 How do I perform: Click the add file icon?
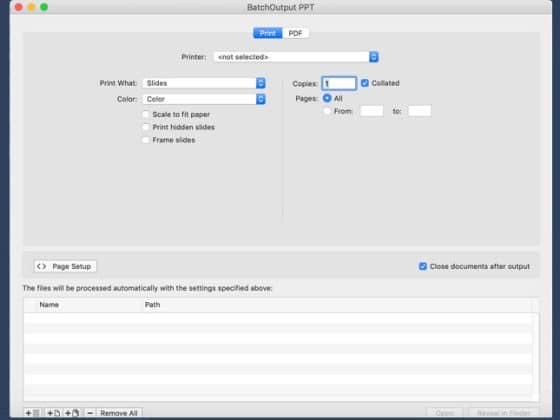point(54,413)
